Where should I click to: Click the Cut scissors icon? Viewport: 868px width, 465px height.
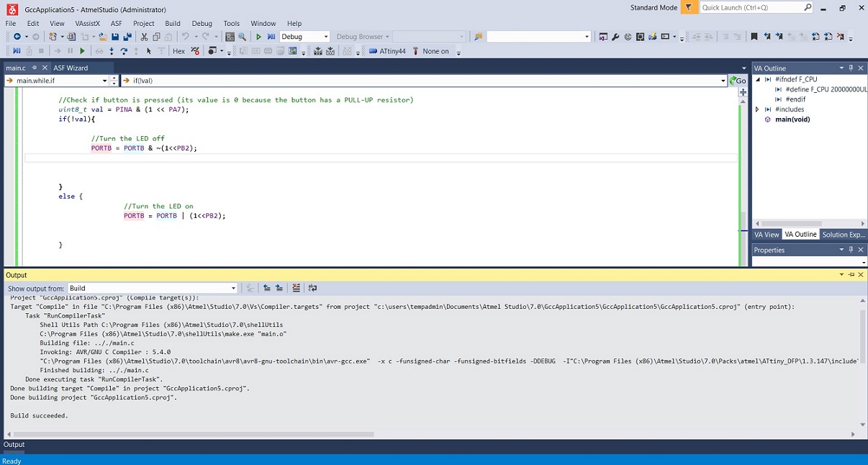pyautogui.click(x=144, y=37)
